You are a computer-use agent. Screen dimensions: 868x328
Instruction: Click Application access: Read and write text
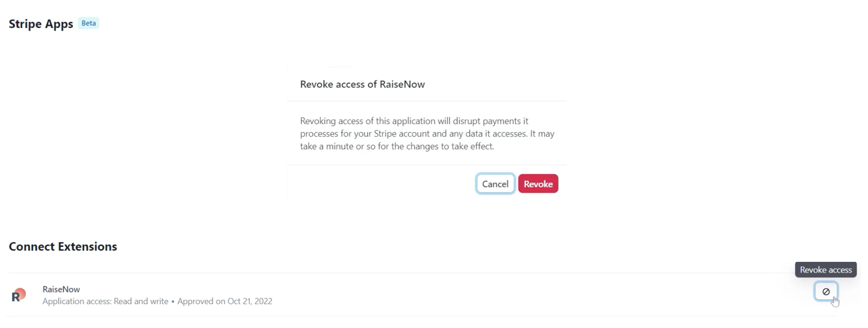[x=106, y=301]
